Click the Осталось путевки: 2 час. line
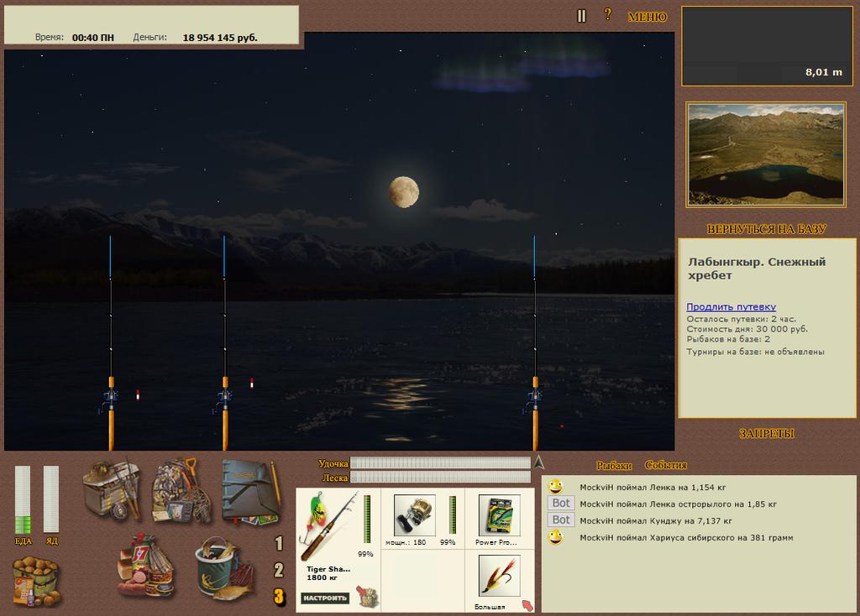 741,319
